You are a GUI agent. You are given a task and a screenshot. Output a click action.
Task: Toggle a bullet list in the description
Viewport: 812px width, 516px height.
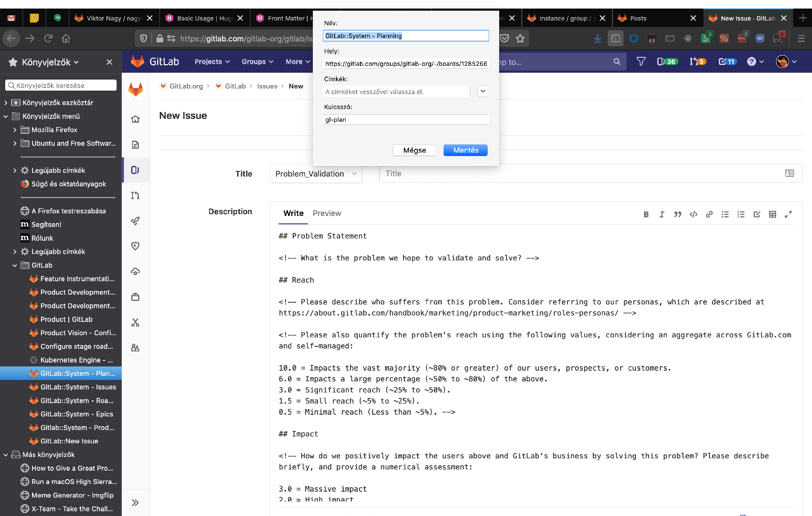pos(725,214)
